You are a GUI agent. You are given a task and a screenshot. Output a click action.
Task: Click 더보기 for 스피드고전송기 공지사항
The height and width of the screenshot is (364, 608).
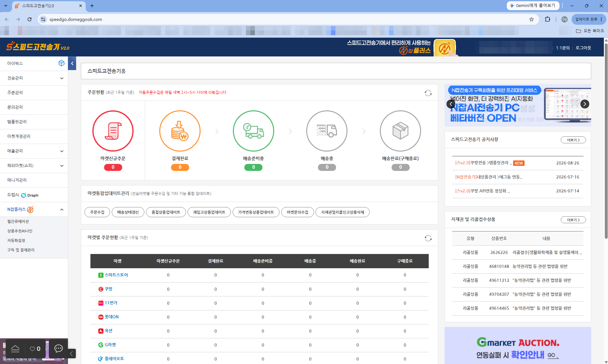point(573,140)
